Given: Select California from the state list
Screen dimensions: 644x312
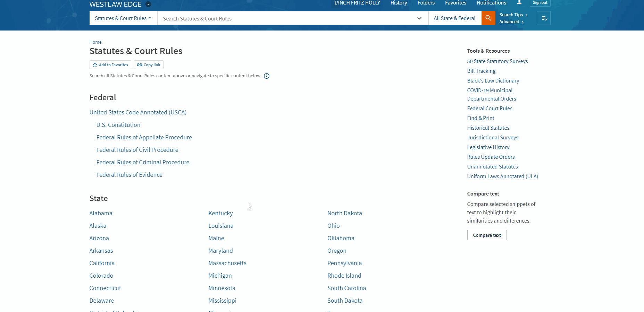Looking at the screenshot, I should coord(102,263).
